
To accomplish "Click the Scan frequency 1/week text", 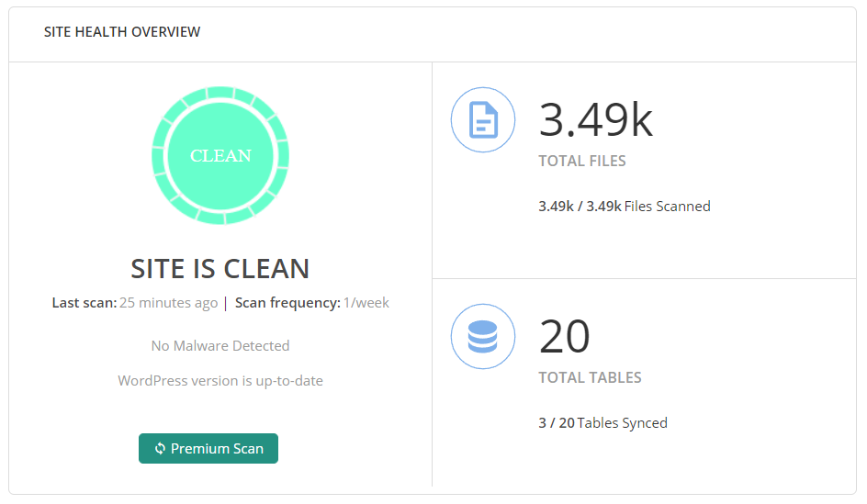I will tap(312, 303).
